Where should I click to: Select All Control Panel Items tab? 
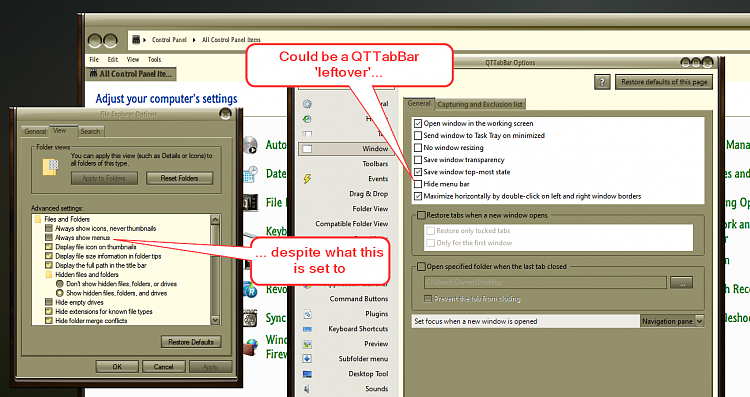click(x=131, y=74)
